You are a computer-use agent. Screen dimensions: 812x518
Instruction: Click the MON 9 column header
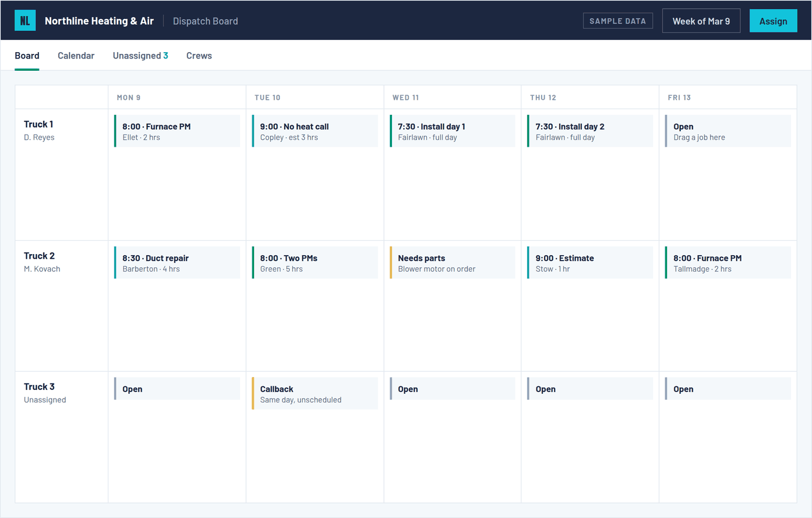point(177,97)
